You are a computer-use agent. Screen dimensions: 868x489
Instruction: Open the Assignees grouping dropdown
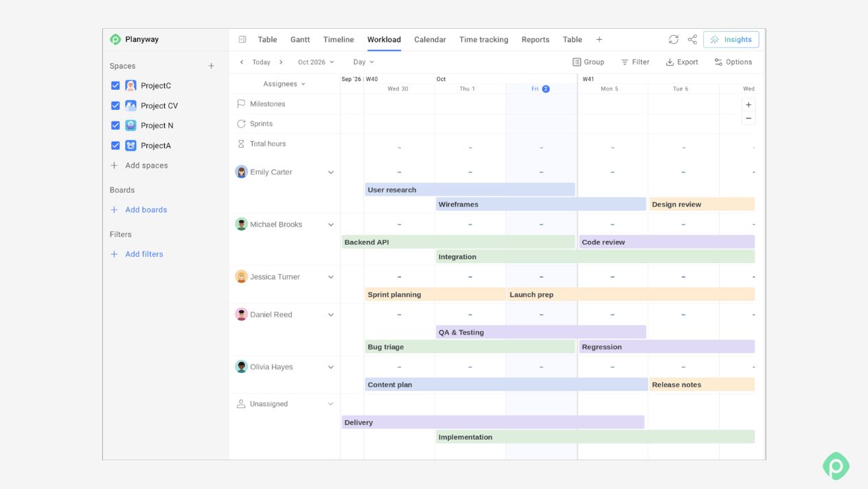coord(284,84)
